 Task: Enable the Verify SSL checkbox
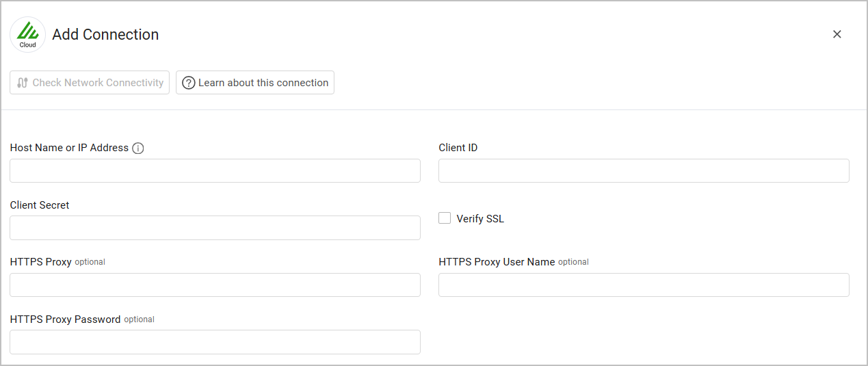[x=445, y=218]
